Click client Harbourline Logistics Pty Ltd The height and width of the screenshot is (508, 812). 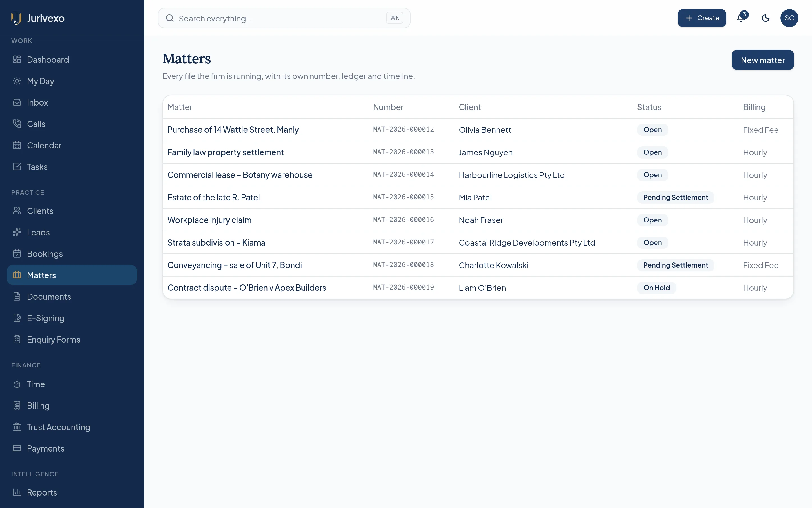512,175
